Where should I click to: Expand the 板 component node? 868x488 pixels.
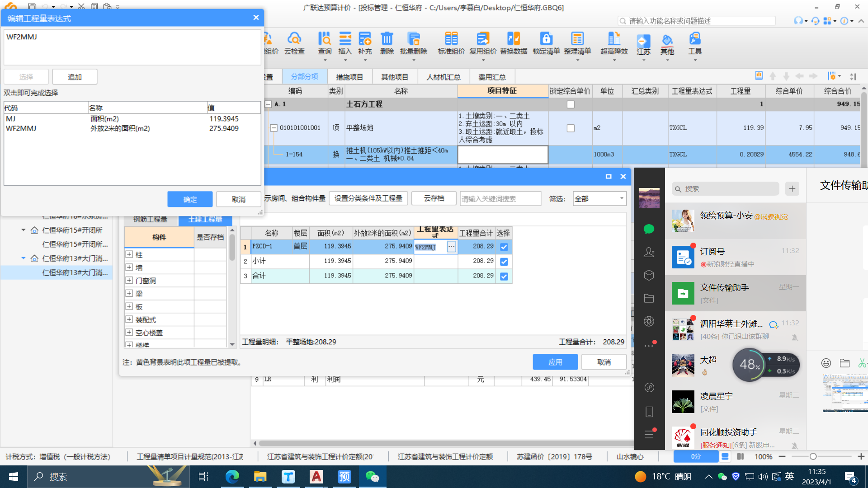click(129, 306)
